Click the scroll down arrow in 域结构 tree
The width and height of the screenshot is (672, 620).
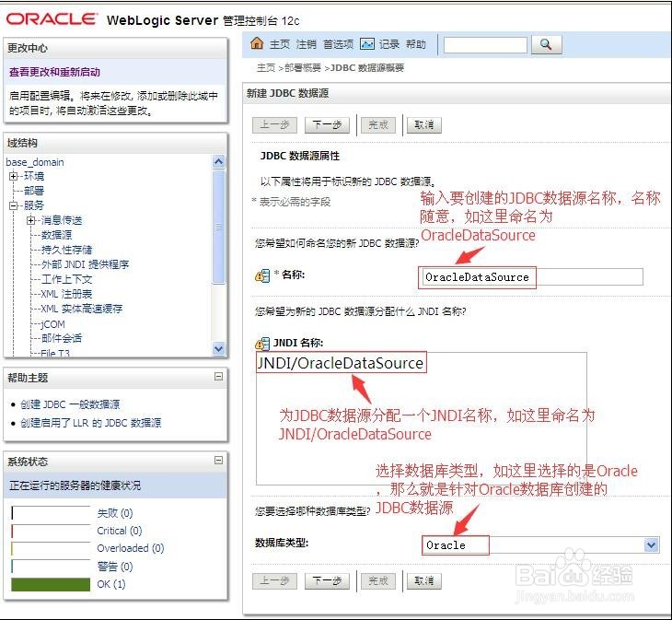[x=218, y=348]
